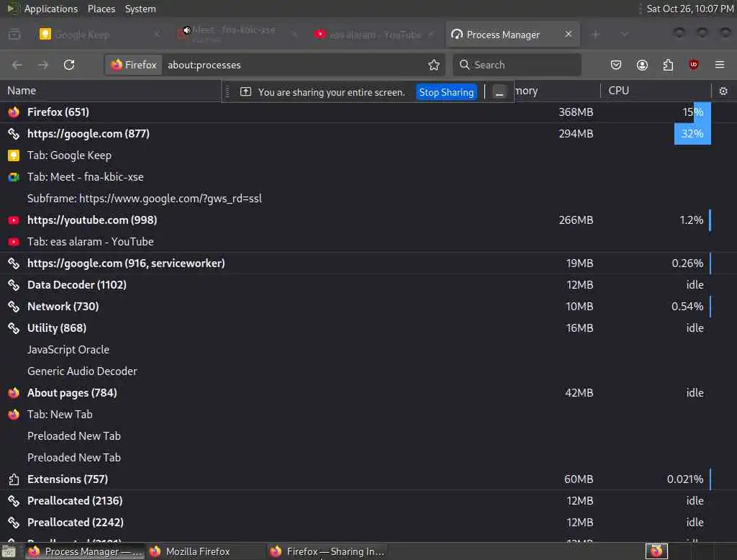Reload the about:processes page
This screenshot has height=560, width=737.
tap(69, 65)
